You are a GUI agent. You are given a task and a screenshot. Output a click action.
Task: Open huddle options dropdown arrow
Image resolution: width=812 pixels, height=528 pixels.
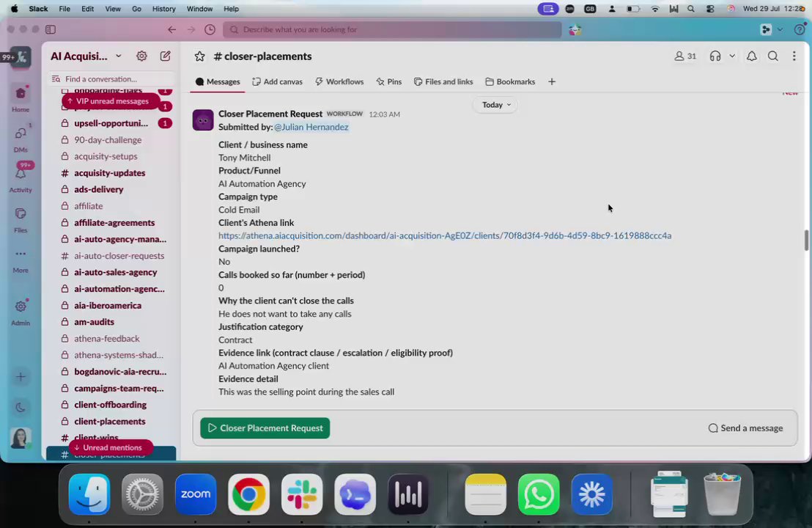731,56
